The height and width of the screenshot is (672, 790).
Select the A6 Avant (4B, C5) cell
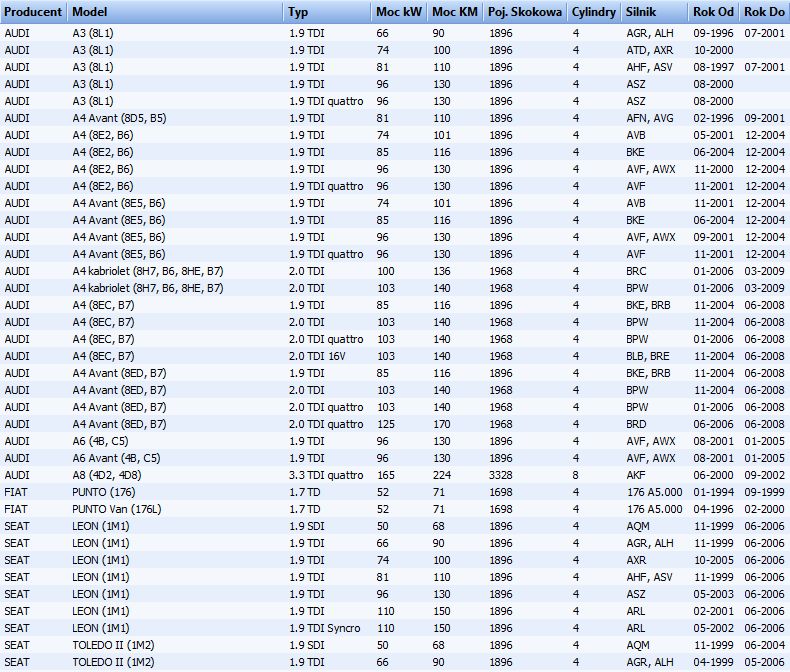coord(116,458)
